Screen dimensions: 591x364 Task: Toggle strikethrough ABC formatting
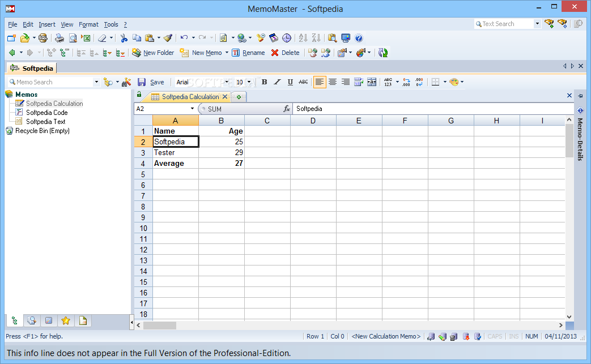303,82
